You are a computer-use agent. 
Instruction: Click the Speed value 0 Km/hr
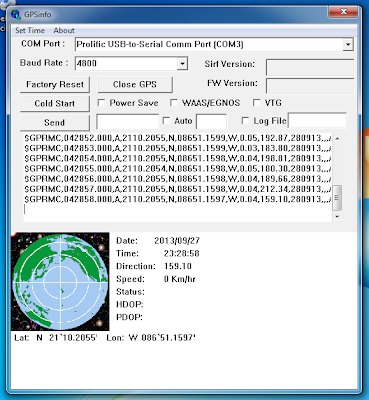tap(180, 279)
